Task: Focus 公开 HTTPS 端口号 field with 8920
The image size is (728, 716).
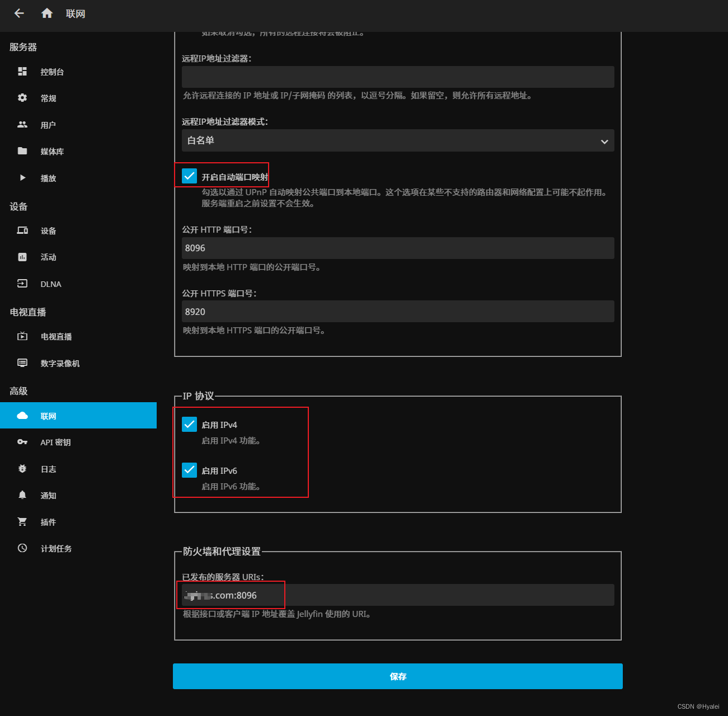Action: pos(398,312)
